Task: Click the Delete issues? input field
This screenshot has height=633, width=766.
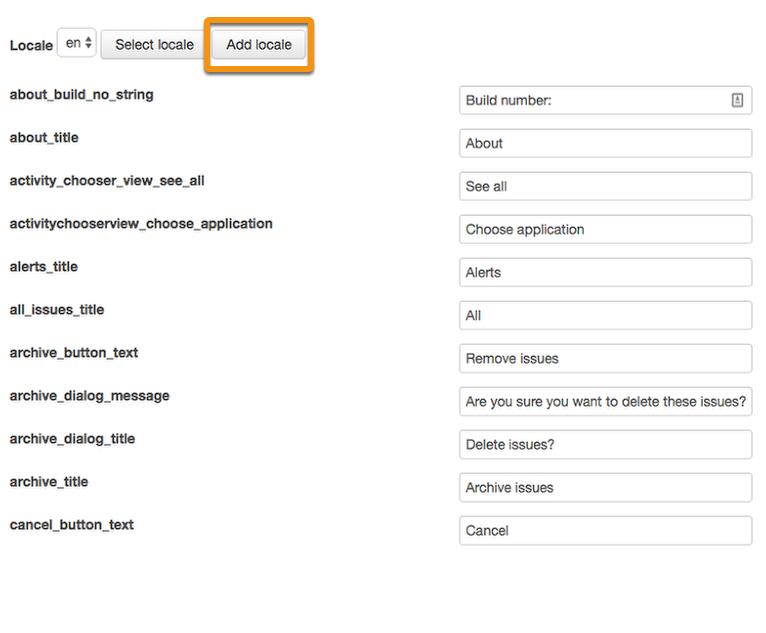Action: (x=605, y=444)
